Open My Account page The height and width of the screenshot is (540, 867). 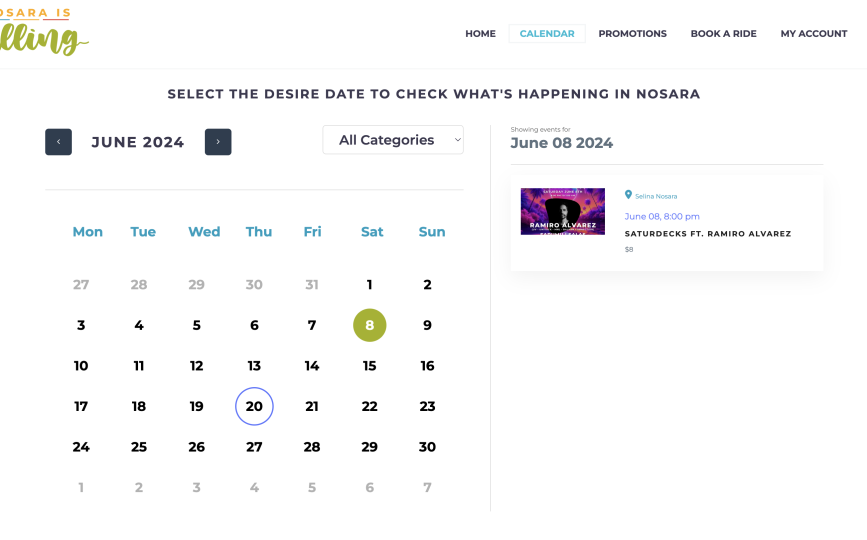813,34
